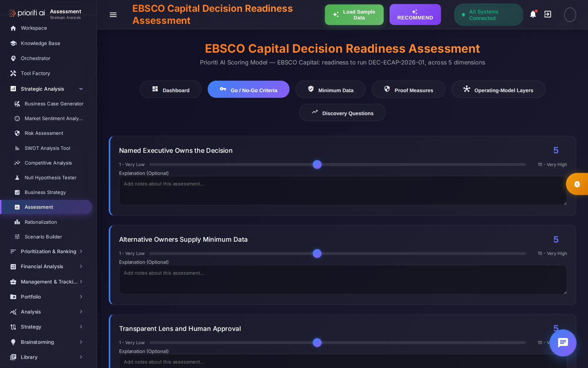Expand Management & Tracking chevron
Viewport: 588px width, 368px height.
81,282
